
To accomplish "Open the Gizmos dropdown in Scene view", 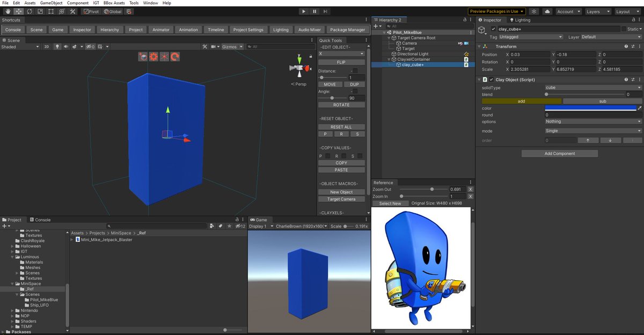I will coord(230,46).
